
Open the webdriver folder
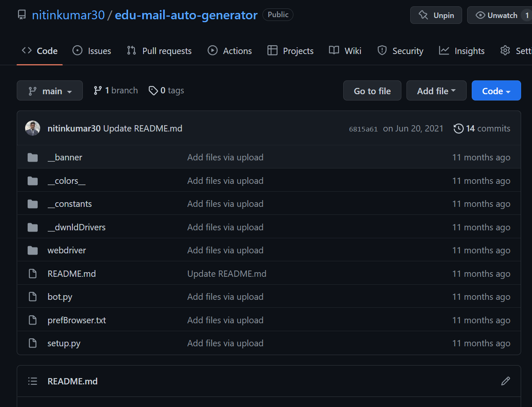67,250
